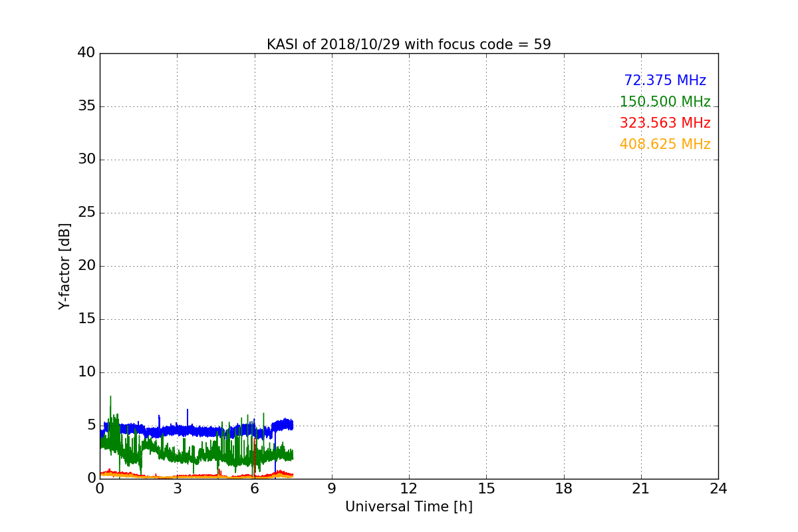798x532 pixels.
Task: Click the y-axis tick value 25
Action: point(86,213)
